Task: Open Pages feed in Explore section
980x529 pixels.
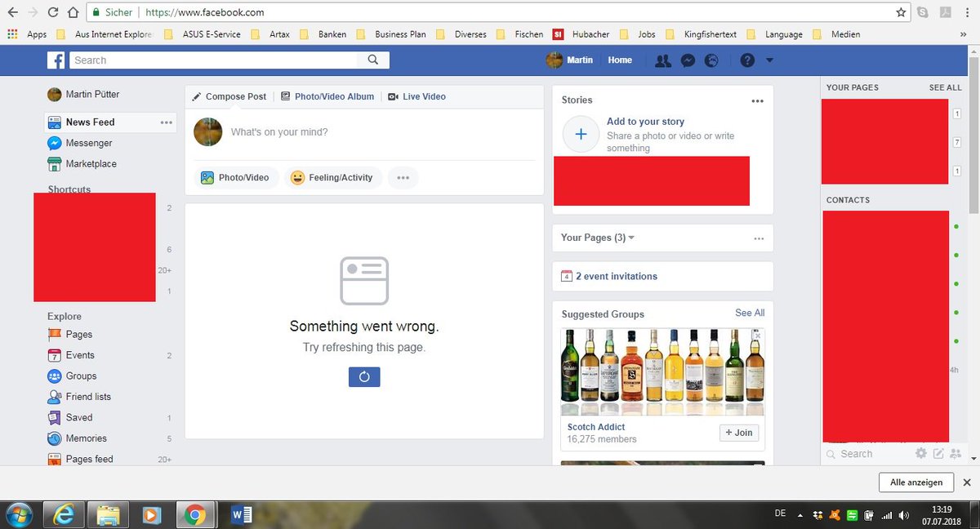Action: pyautogui.click(x=81, y=460)
